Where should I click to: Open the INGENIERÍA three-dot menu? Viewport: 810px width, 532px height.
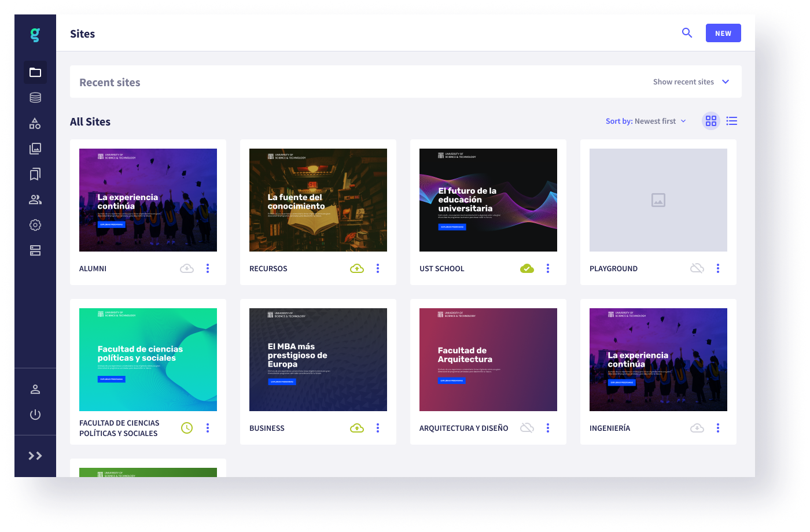(x=718, y=428)
